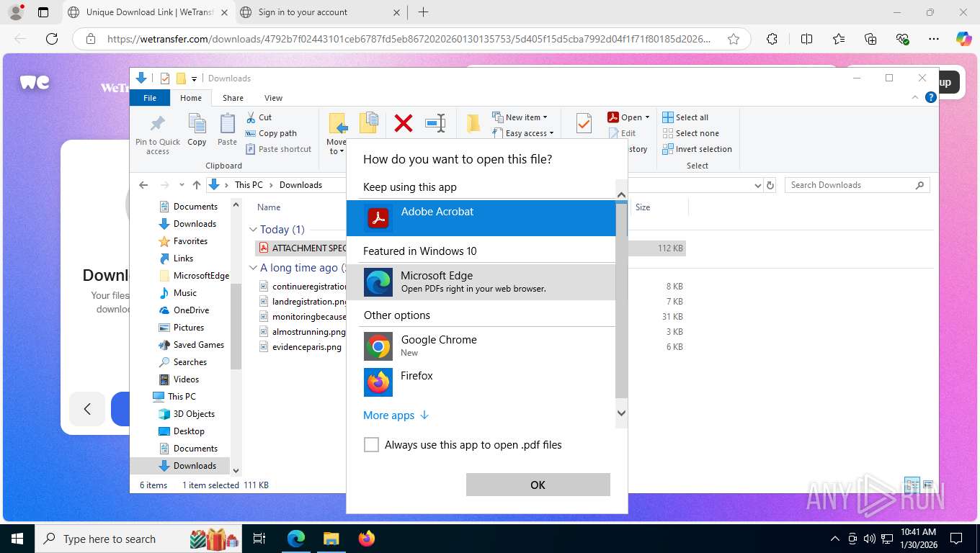
Task: Click Cut in the Clipboard group
Action: coord(259,117)
